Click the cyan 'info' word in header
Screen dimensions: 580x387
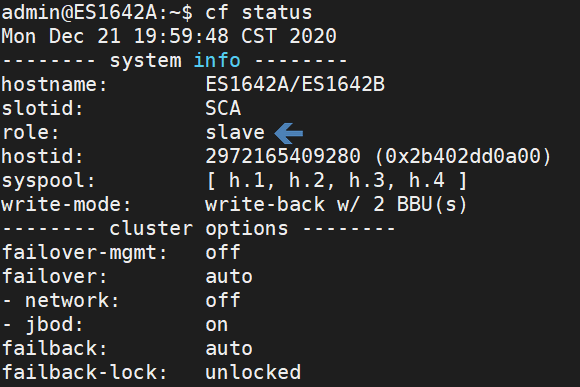click(217, 60)
